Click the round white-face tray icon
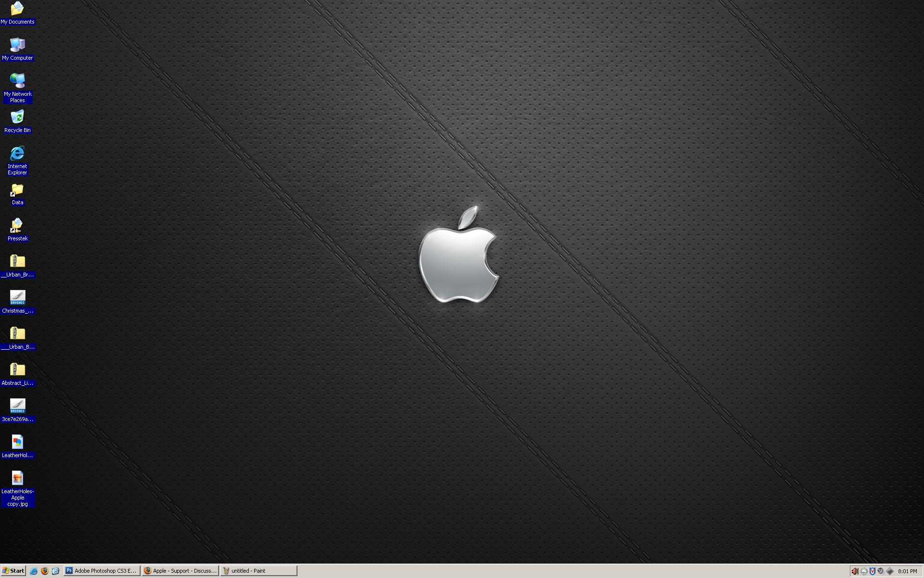Viewport: 924px width, 578px height. coord(864,571)
